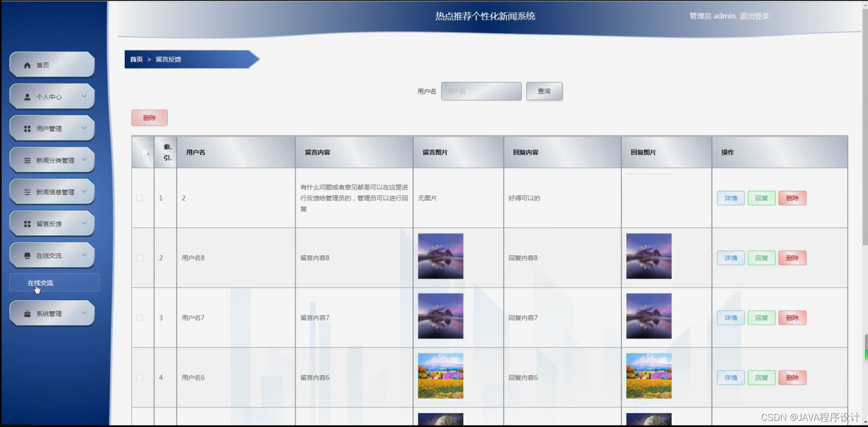The height and width of the screenshot is (427, 868).
Task: Click the grid icon beside 用户管理
Action: tap(27, 129)
